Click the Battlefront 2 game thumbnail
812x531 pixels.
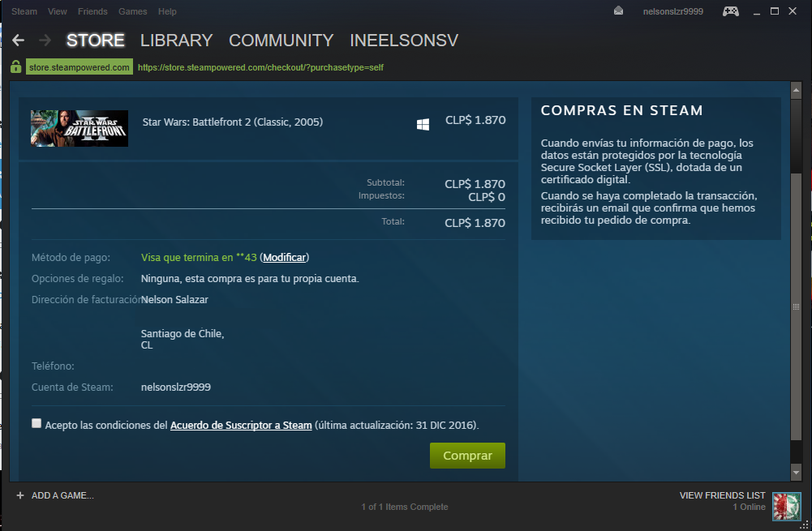click(x=79, y=128)
